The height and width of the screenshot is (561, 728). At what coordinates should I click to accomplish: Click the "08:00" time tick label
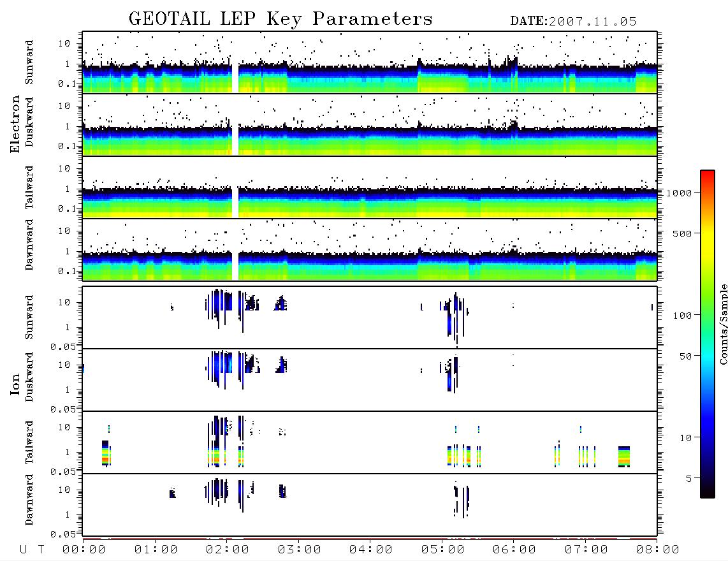(x=657, y=550)
